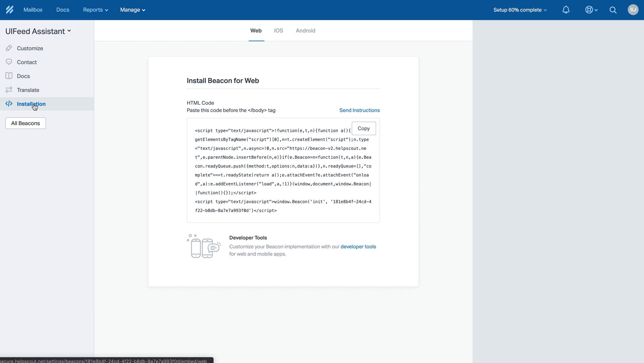Copy the HTML embed code
This screenshot has width=644, height=363.
point(364,128)
